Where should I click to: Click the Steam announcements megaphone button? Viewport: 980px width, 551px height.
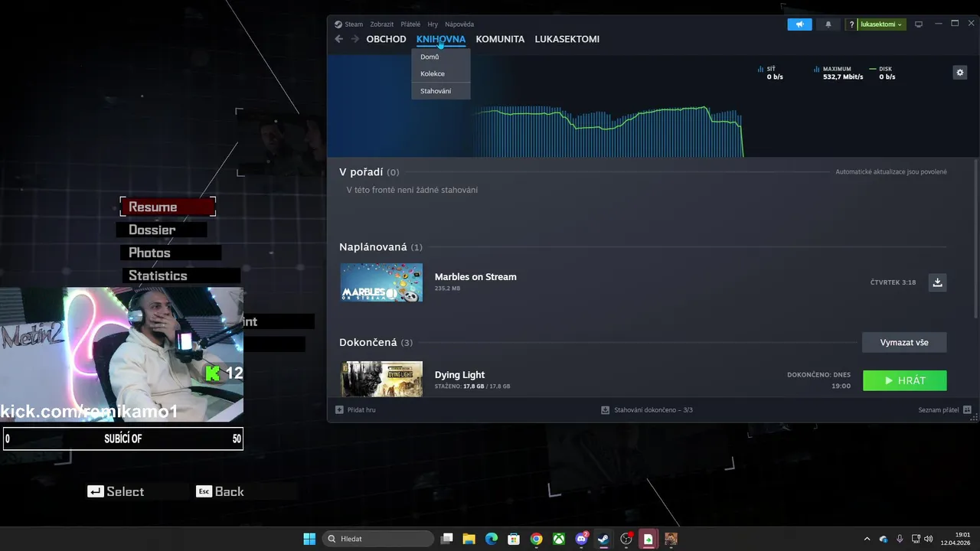pos(799,24)
